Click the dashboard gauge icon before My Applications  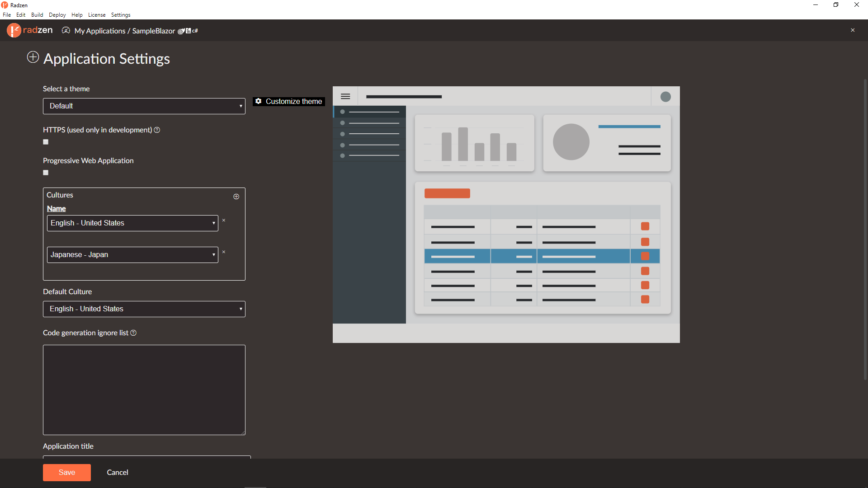point(66,30)
